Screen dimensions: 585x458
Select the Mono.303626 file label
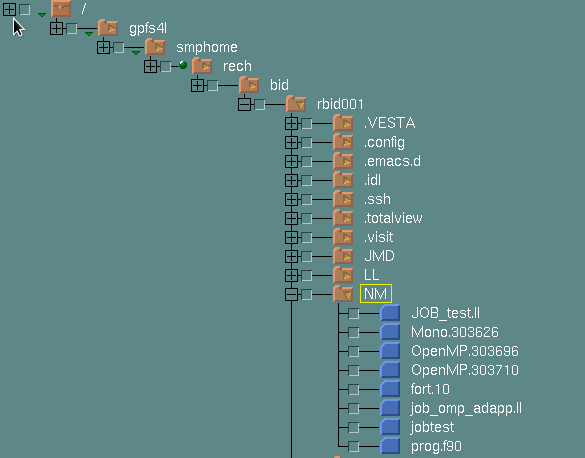point(454,332)
